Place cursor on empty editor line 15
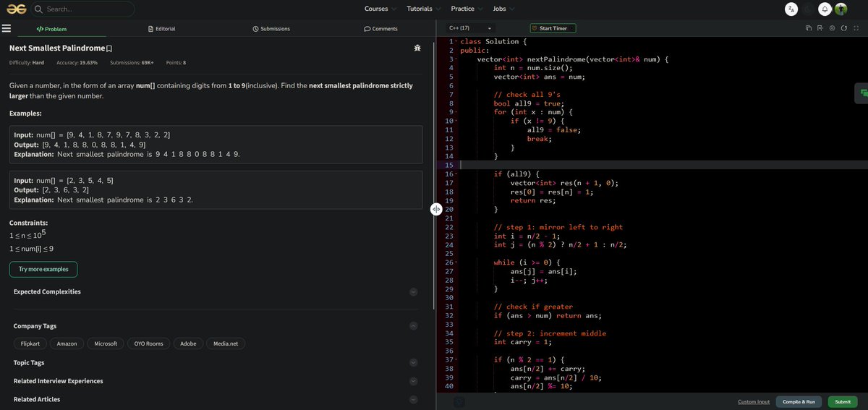The height and width of the screenshot is (410, 868). 663,165
